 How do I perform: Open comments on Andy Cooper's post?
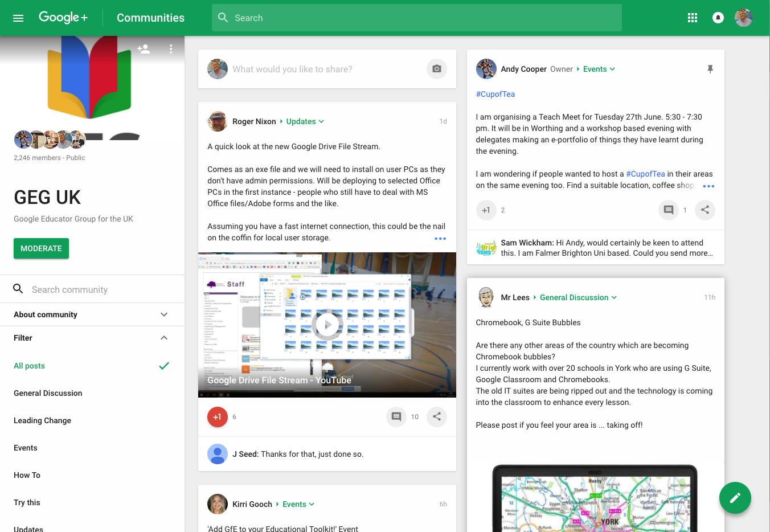[669, 210]
